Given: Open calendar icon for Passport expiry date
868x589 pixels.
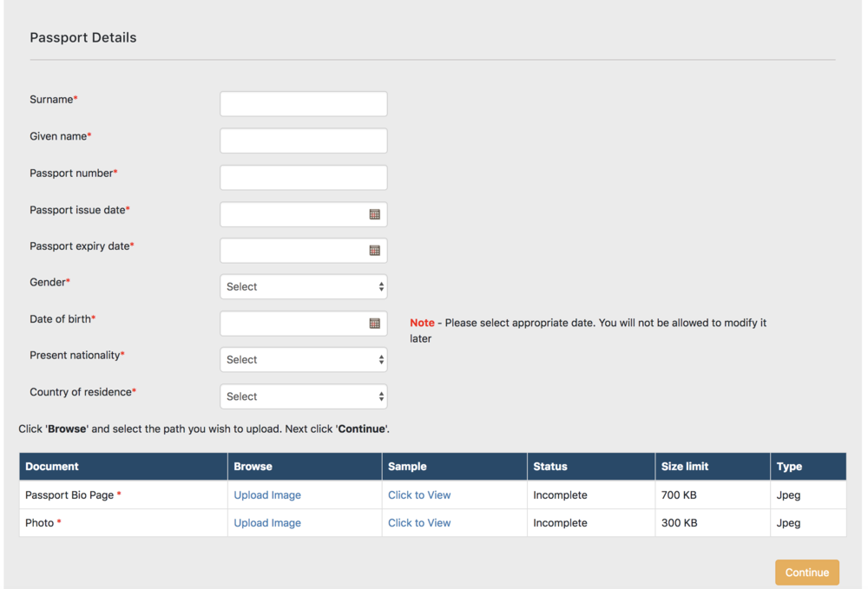Looking at the screenshot, I should click(374, 251).
